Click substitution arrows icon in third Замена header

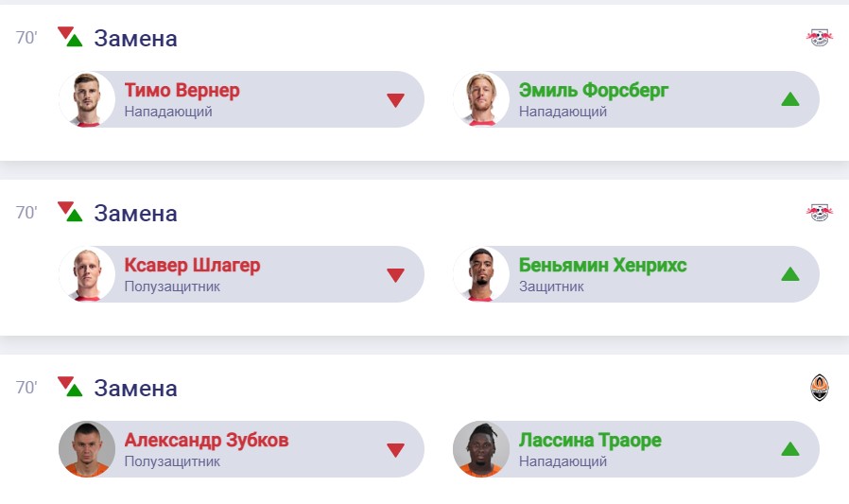(69, 388)
